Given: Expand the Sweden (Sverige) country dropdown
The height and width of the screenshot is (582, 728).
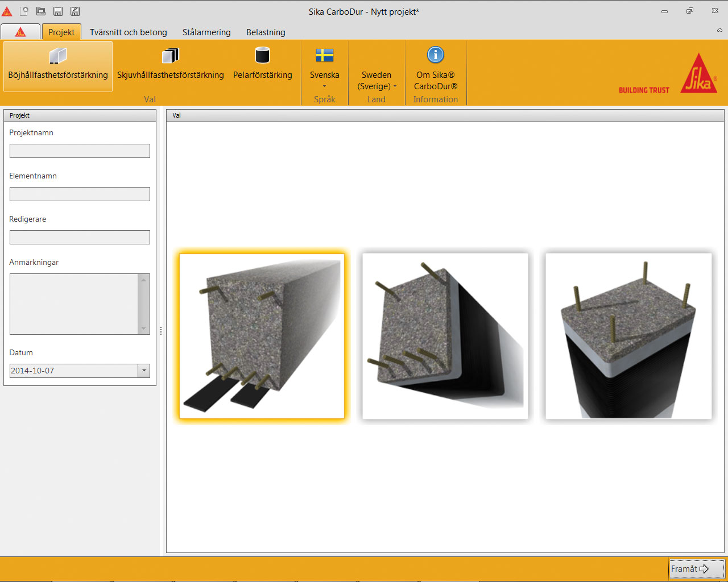Looking at the screenshot, I should click(x=377, y=81).
